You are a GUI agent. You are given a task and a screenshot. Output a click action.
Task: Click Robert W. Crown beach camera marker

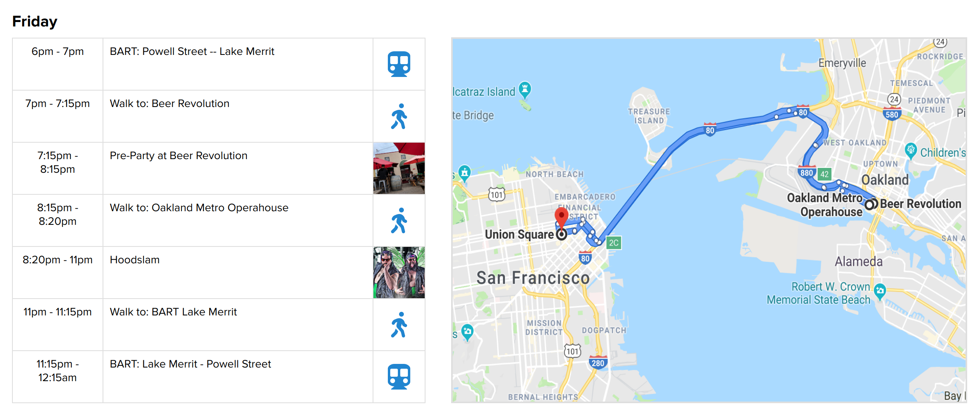tap(880, 291)
